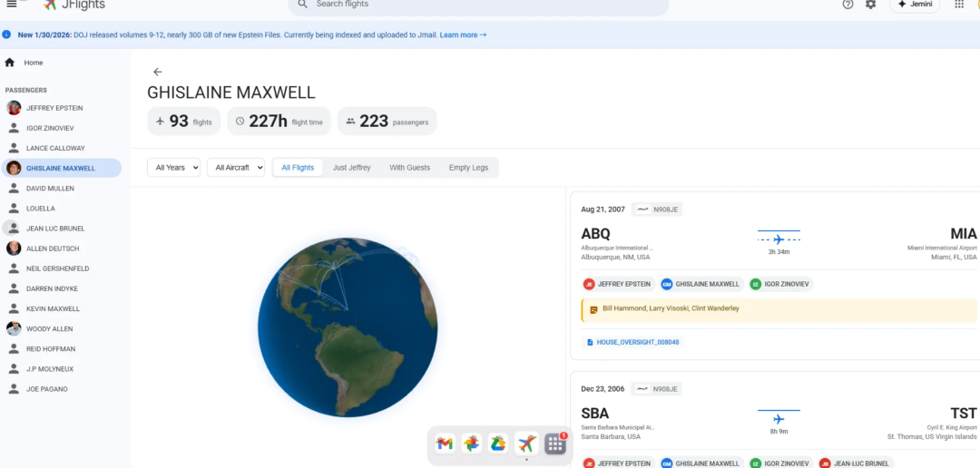
Task: Open the Gmail-style icon in the dock
Action: click(445, 444)
